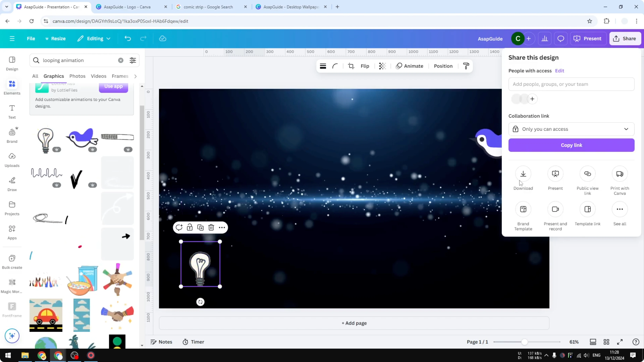Delete the selected lightbulb graphic
Screen dimensions: 644x362
[x=211, y=227]
